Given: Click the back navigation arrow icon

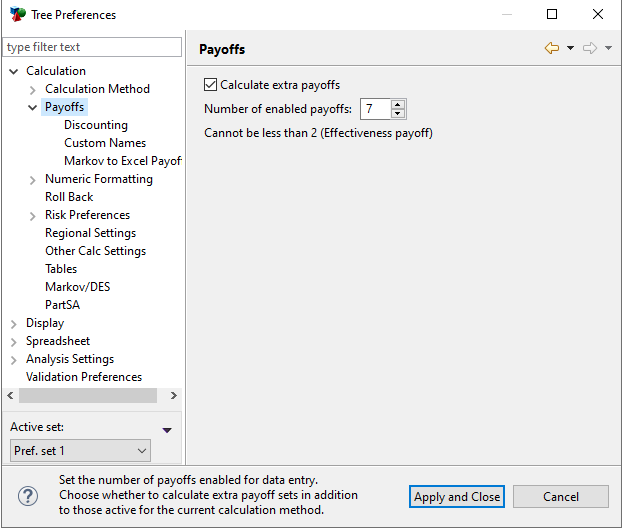Looking at the screenshot, I should pyautogui.click(x=552, y=48).
